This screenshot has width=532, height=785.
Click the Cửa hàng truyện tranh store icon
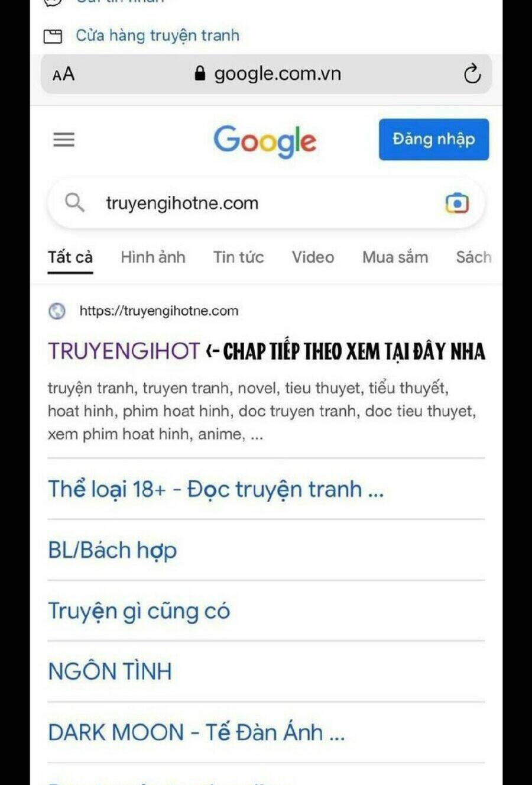[53, 36]
